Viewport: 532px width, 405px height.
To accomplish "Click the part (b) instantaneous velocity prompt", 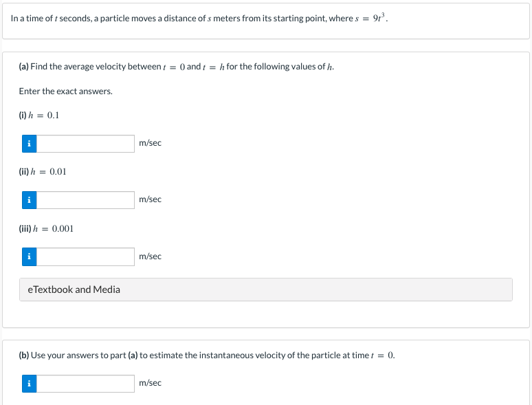I will pos(207,355).
